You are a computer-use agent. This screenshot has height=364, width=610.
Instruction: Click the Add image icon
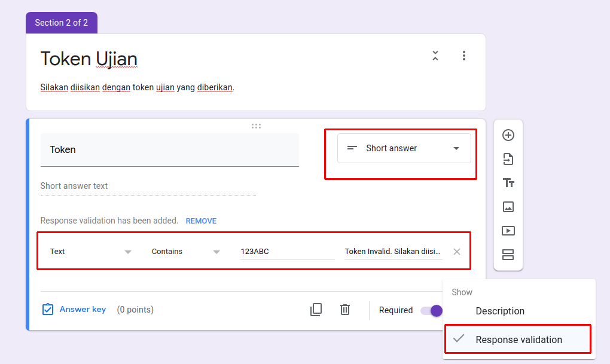pos(508,207)
